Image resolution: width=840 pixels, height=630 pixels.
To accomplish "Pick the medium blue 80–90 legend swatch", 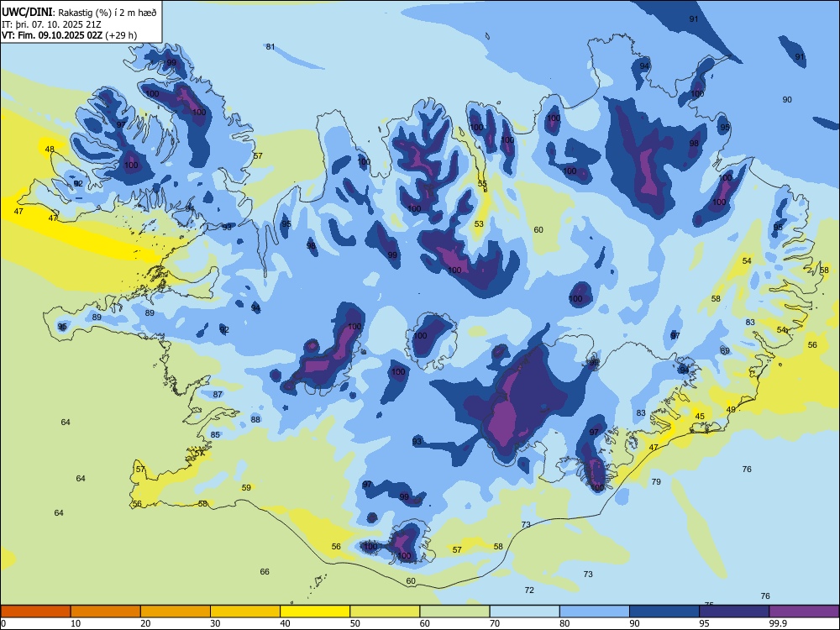I will (595, 612).
